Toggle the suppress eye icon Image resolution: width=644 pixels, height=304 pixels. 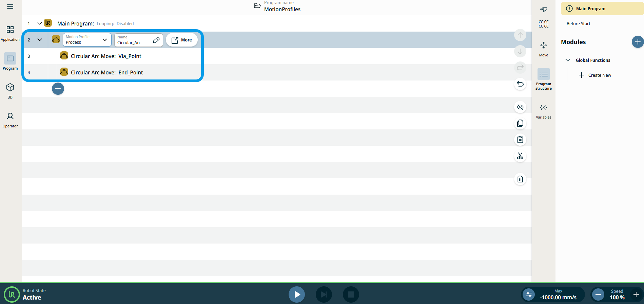tap(520, 107)
